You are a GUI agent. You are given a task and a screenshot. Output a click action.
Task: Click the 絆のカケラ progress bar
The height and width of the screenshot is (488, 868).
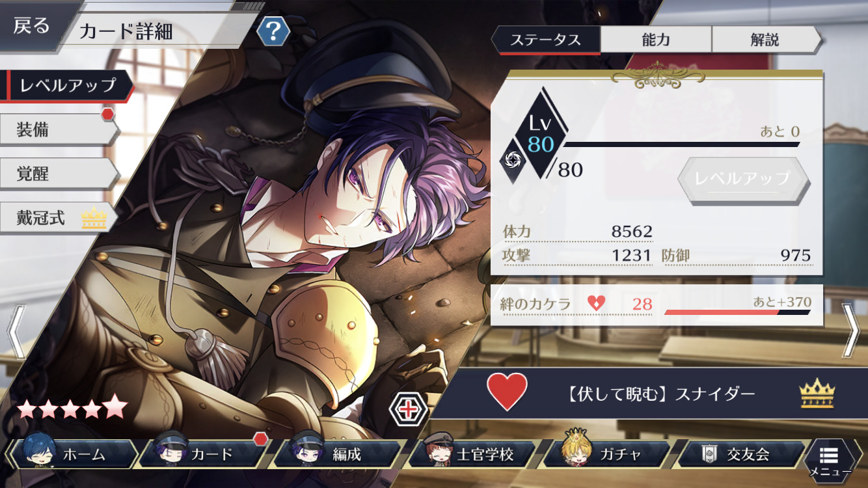(x=737, y=312)
